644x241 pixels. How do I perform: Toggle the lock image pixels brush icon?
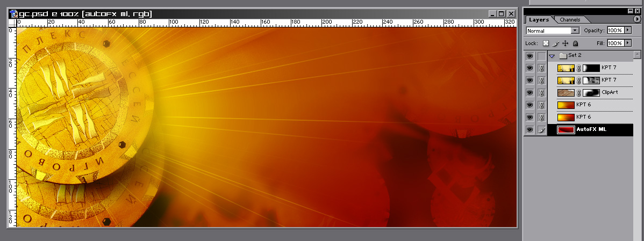(556, 43)
